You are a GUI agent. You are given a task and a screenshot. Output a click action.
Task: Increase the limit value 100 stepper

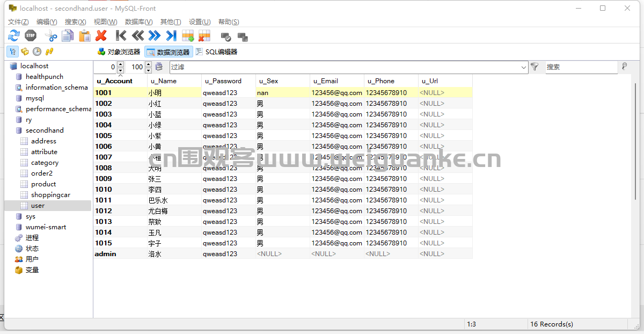pos(148,64)
